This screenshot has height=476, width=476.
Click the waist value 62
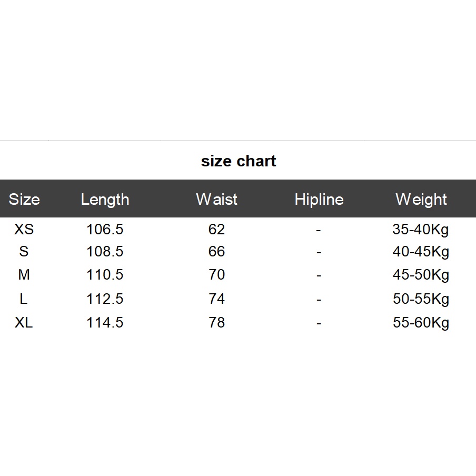(x=216, y=230)
